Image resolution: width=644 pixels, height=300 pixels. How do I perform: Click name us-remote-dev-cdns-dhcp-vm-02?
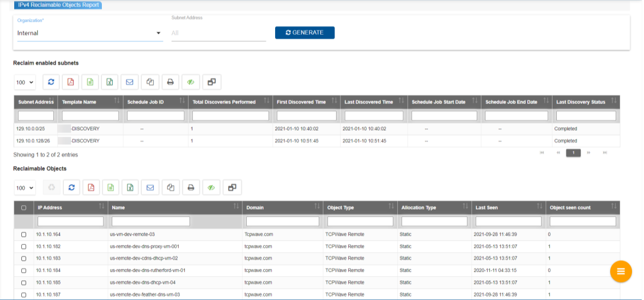coord(144,259)
